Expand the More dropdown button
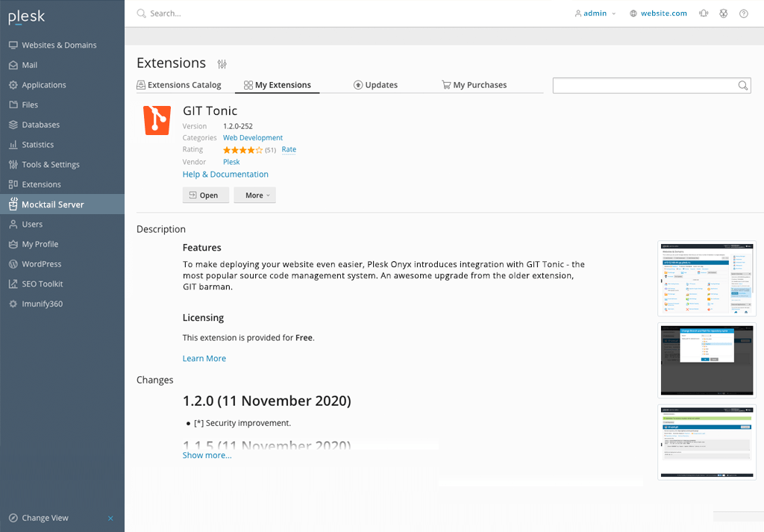 pyautogui.click(x=255, y=195)
